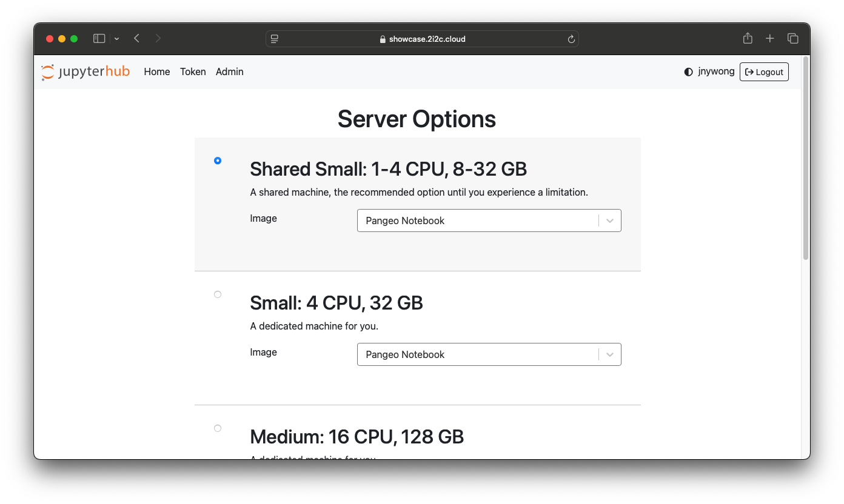Expand the sidebar options chevron in Safari toolbar

116,38
